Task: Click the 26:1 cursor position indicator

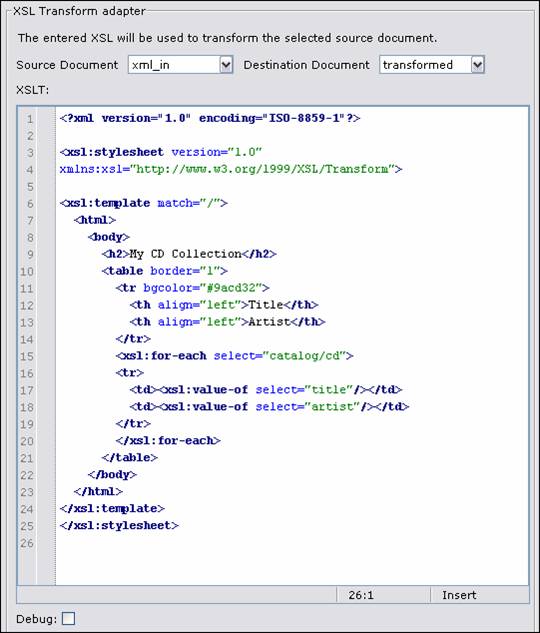Action: 361,595
